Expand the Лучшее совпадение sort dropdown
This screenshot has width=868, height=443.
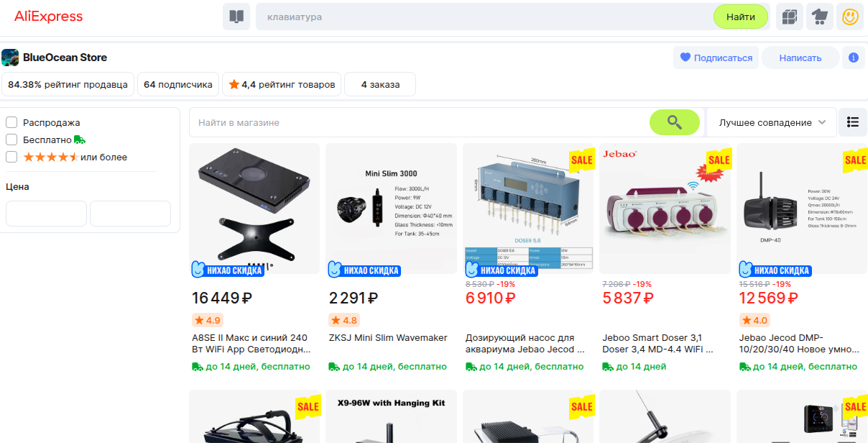point(772,122)
